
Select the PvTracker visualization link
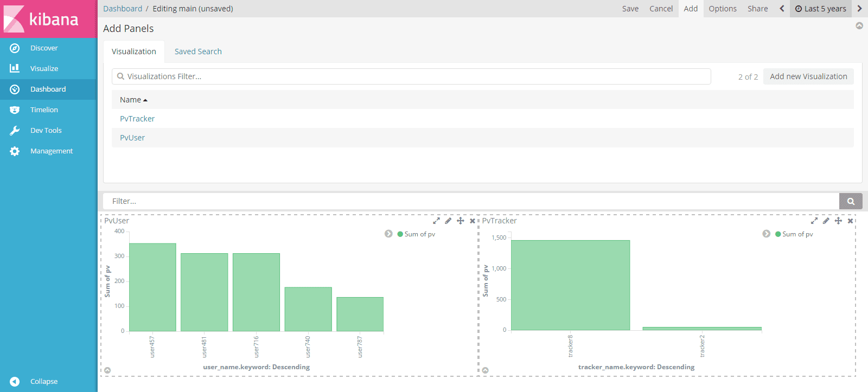point(137,119)
